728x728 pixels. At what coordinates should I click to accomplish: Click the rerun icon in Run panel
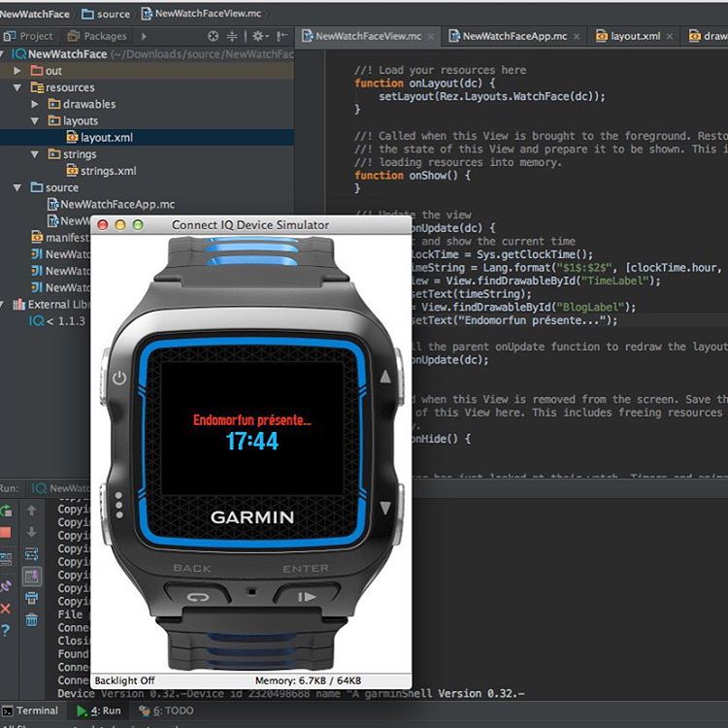[6, 511]
